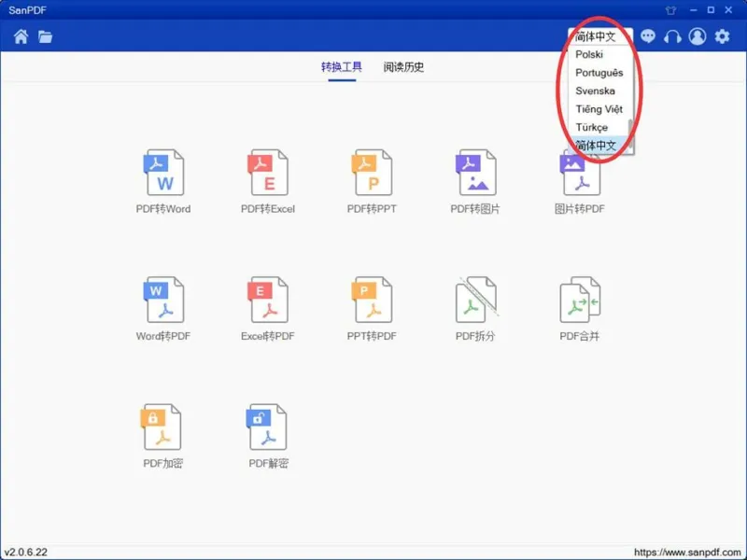Collapse the 简体中文 language combo box
This screenshot has height=560, width=747.
600,36
